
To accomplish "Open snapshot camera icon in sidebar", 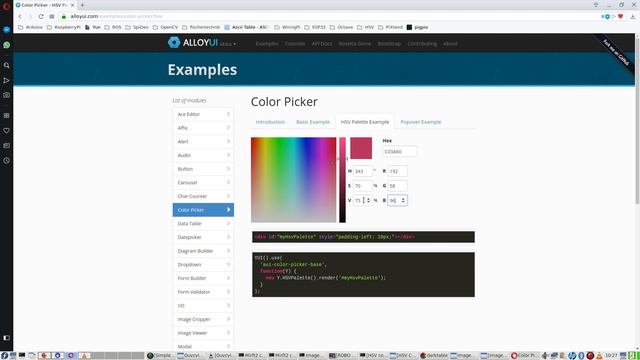I will click(6, 95).
